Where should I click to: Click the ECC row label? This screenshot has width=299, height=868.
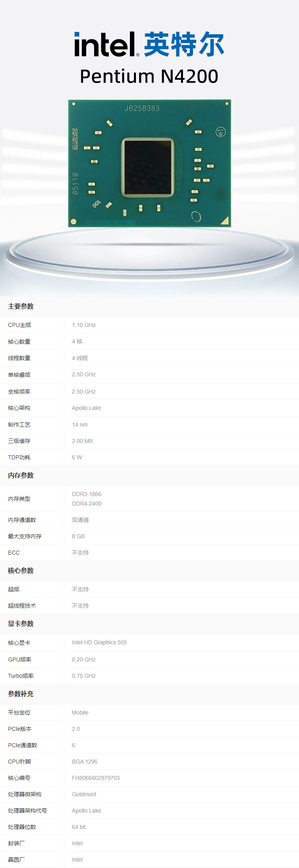14,553
